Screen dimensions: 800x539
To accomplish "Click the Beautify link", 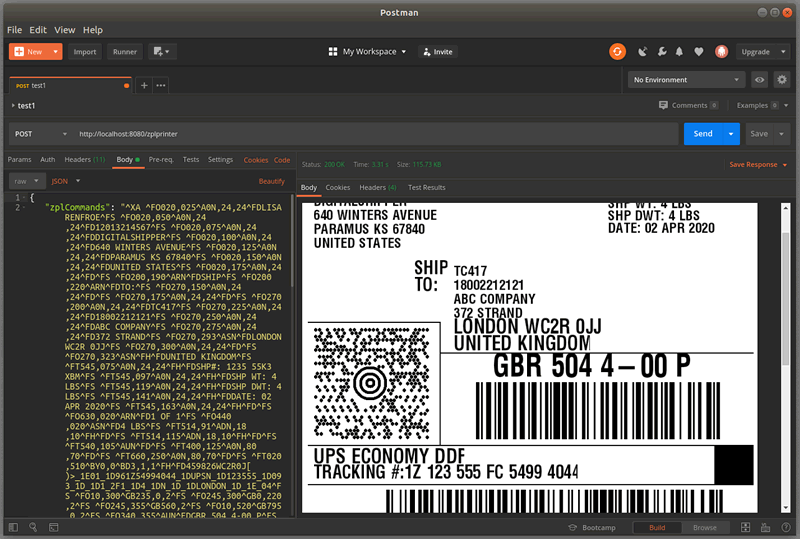I will [x=272, y=181].
